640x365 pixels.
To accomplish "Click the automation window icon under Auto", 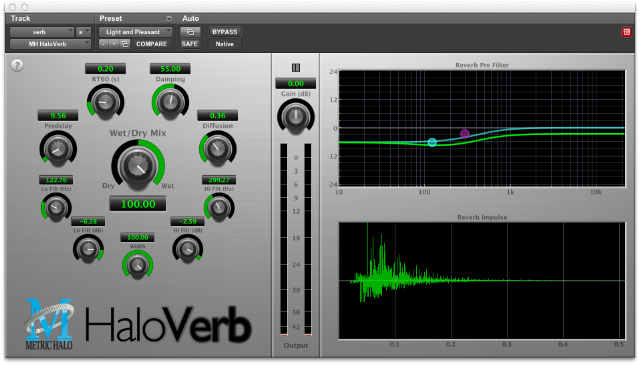I will 190,32.
